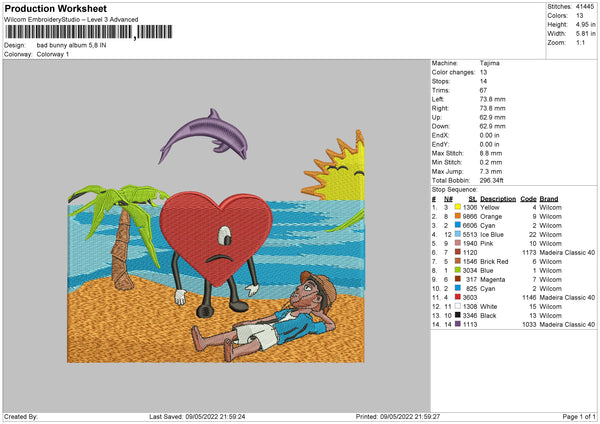Click the 'Description' column header
Screen dimensions: 600x424
(x=498, y=199)
